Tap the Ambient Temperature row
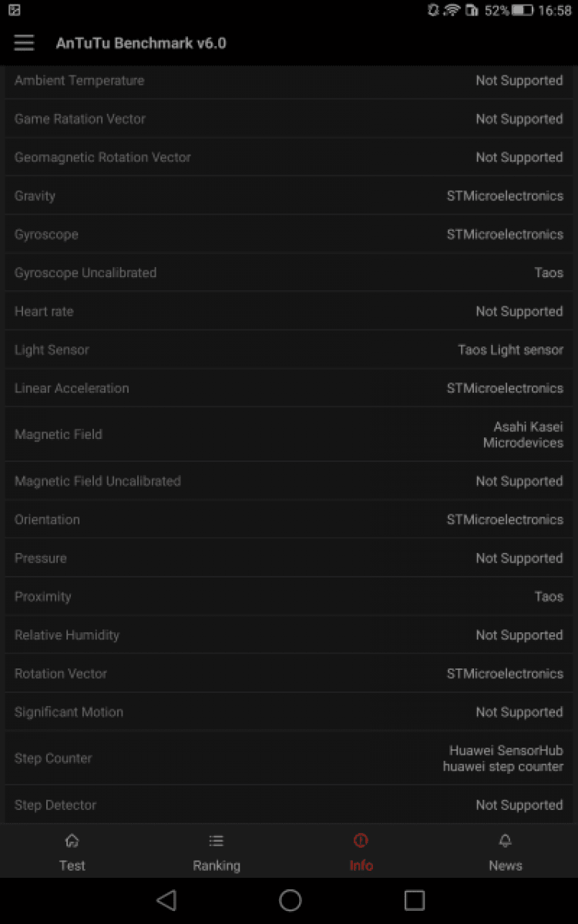Viewport: 578px width, 924px height. coord(289,80)
